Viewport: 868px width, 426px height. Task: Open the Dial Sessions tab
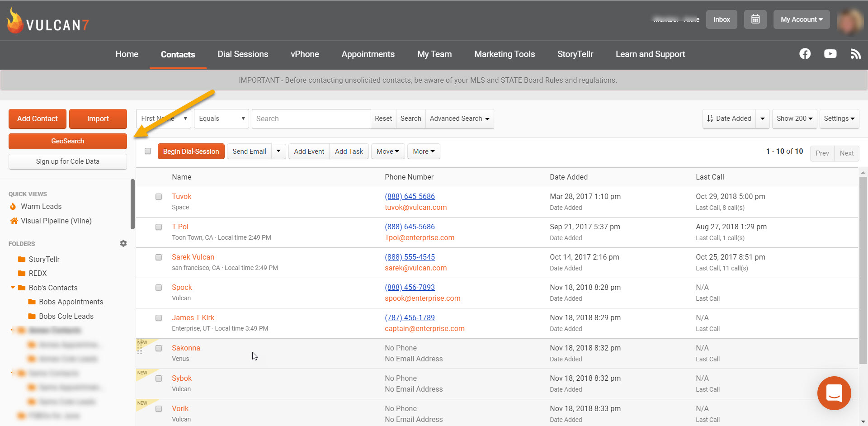click(243, 54)
